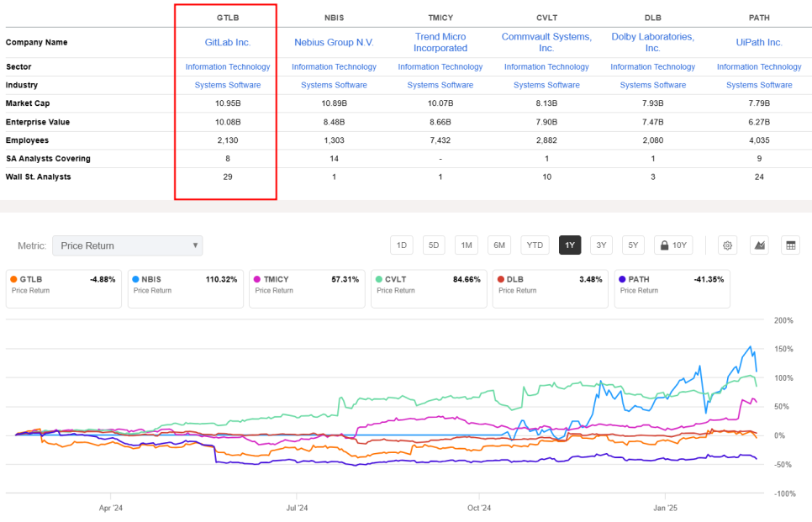Toggle the DLB series legend card
The image size is (812, 522).
[551, 288]
